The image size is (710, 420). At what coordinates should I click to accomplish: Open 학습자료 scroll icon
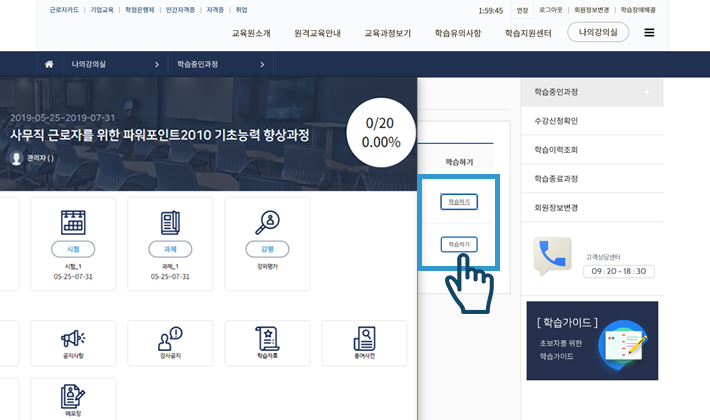(x=267, y=338)
